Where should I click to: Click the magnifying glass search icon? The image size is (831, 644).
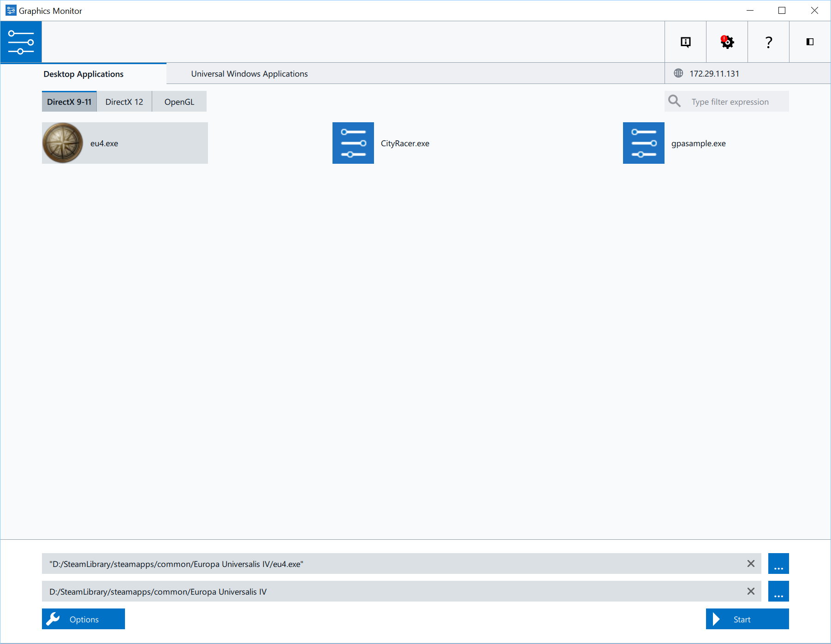(675, 101)
